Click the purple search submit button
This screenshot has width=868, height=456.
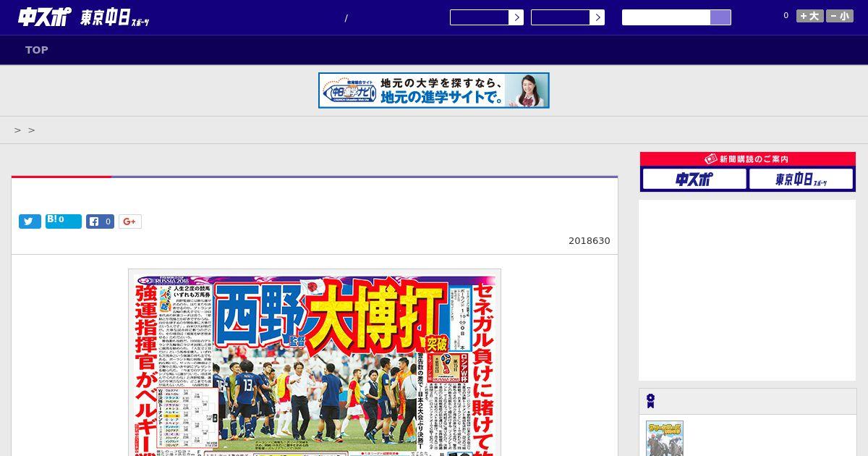click(720, 17)
